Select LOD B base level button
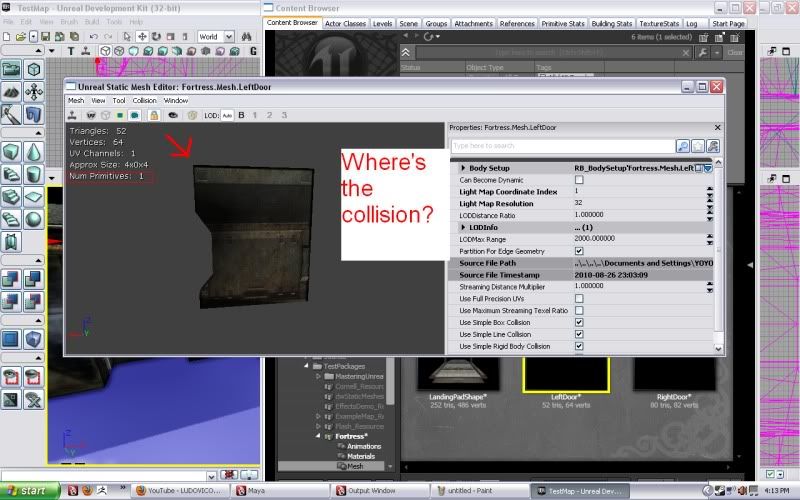 point(241,115)
